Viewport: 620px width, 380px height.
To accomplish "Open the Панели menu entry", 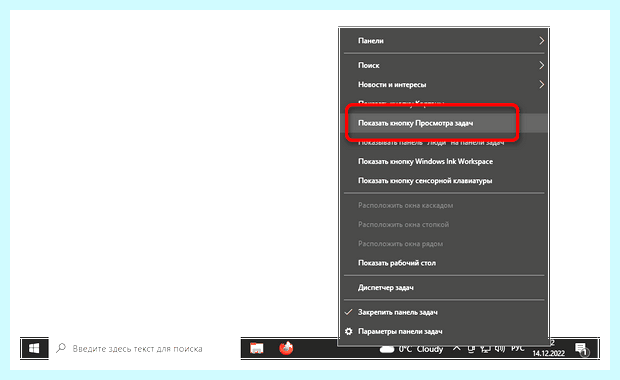I will pos(444,41).
